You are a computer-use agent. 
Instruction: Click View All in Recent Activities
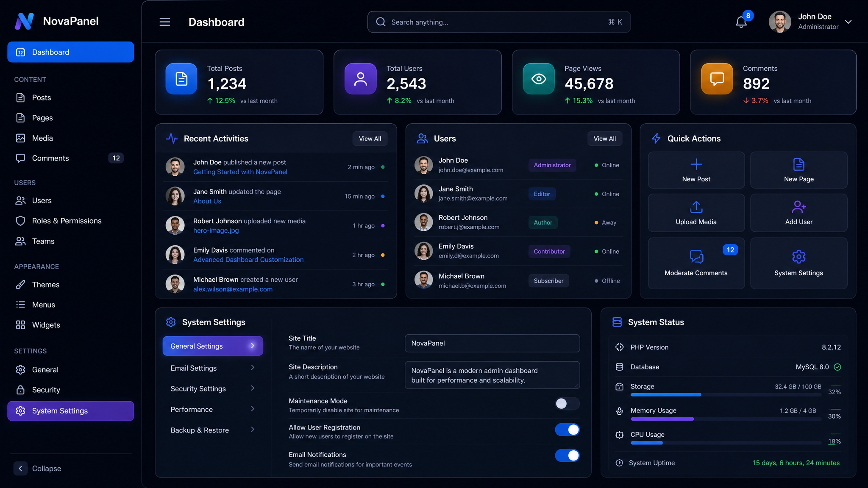(370, 139)
